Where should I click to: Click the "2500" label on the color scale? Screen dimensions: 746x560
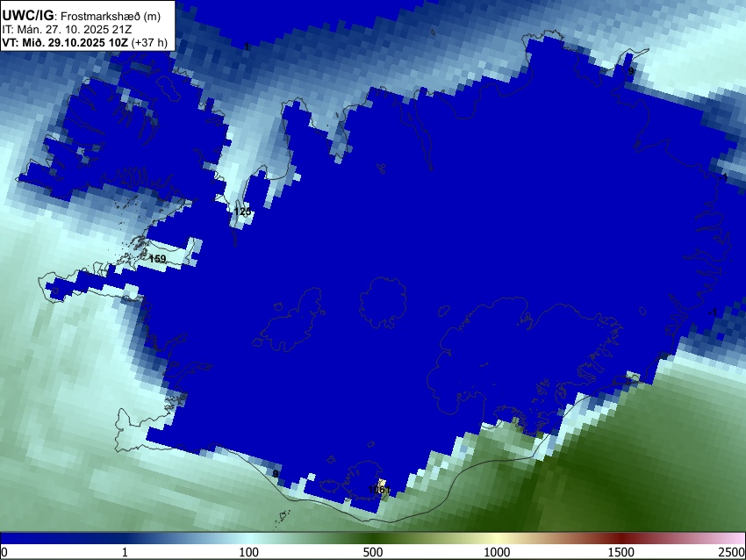732,552
